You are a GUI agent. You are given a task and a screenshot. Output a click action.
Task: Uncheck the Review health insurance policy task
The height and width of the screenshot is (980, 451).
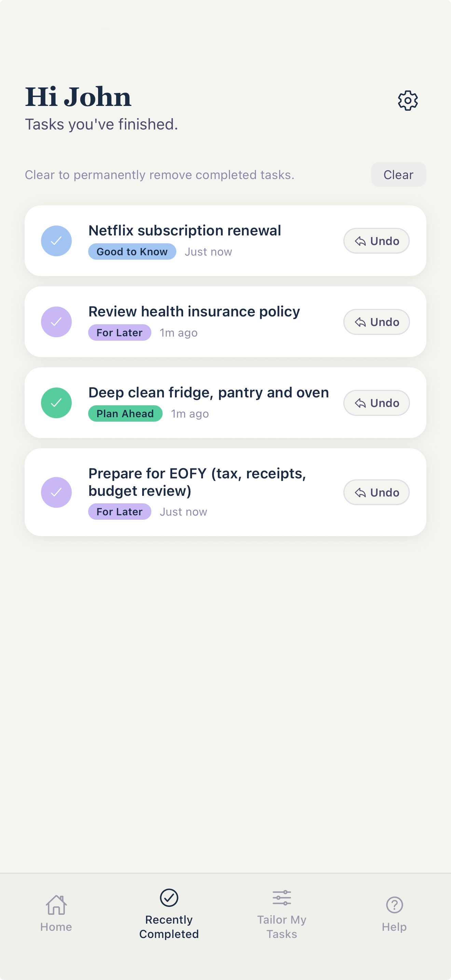[56, 322]
